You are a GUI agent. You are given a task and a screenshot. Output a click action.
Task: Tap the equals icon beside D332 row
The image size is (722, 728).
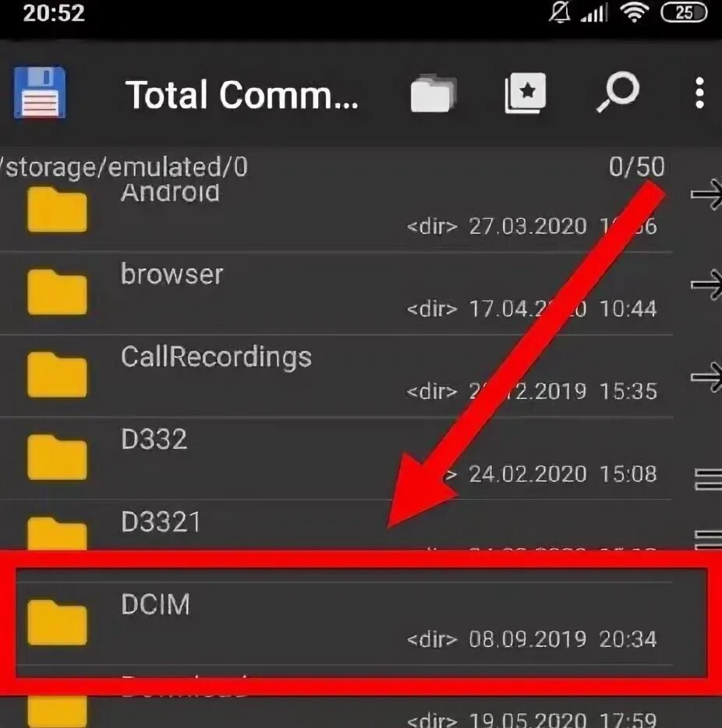point(708,479)
